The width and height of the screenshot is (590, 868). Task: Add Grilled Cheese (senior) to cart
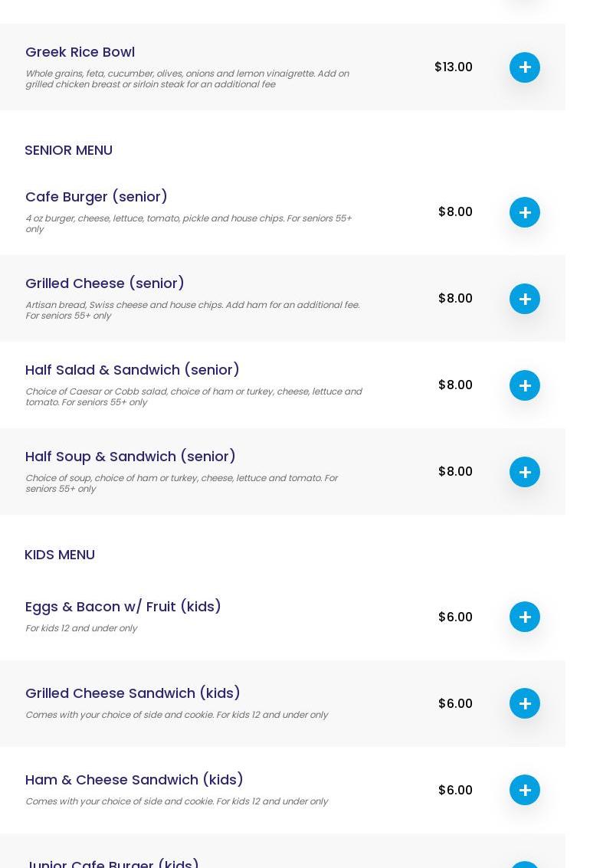point(525,299)
